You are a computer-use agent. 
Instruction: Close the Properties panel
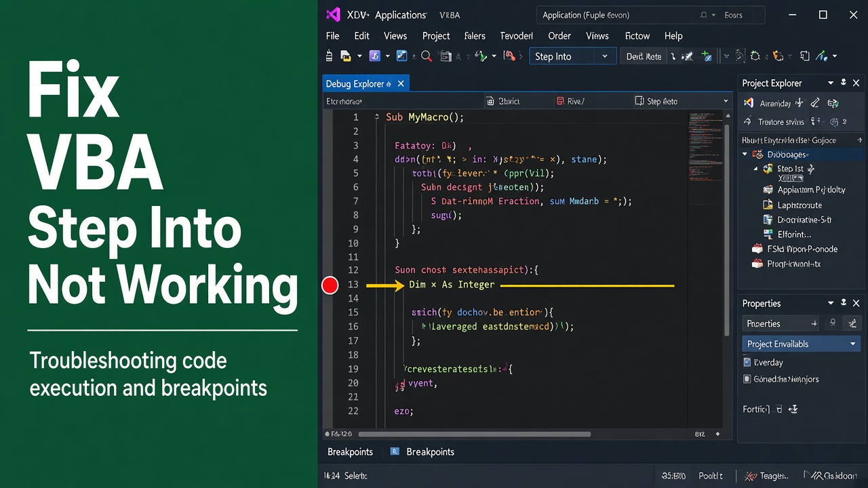pos(856,303)
